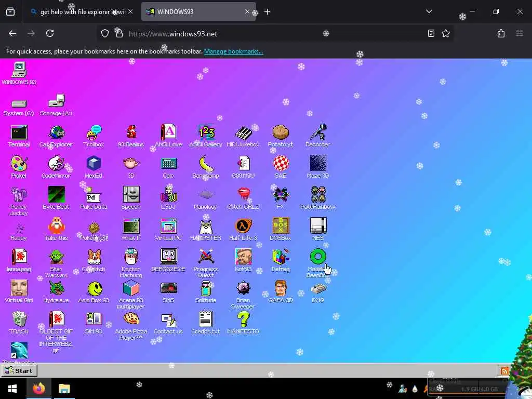The image size is (532, 399).
Task: Open Bananamp banana icon
Action: pyautogui.click(x=206, y=167)
